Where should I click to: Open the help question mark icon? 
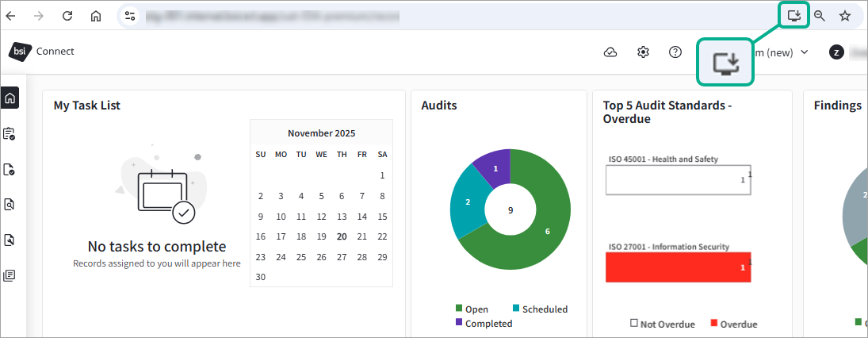(675, 52)
